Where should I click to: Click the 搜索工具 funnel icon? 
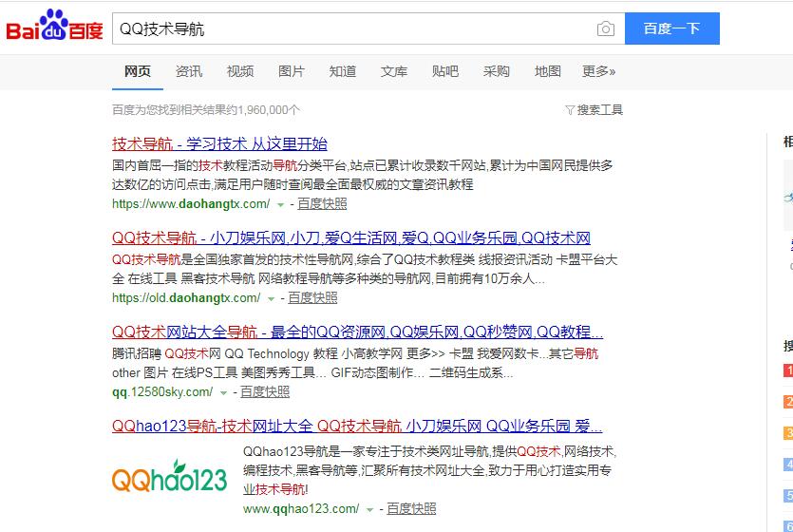570,110
